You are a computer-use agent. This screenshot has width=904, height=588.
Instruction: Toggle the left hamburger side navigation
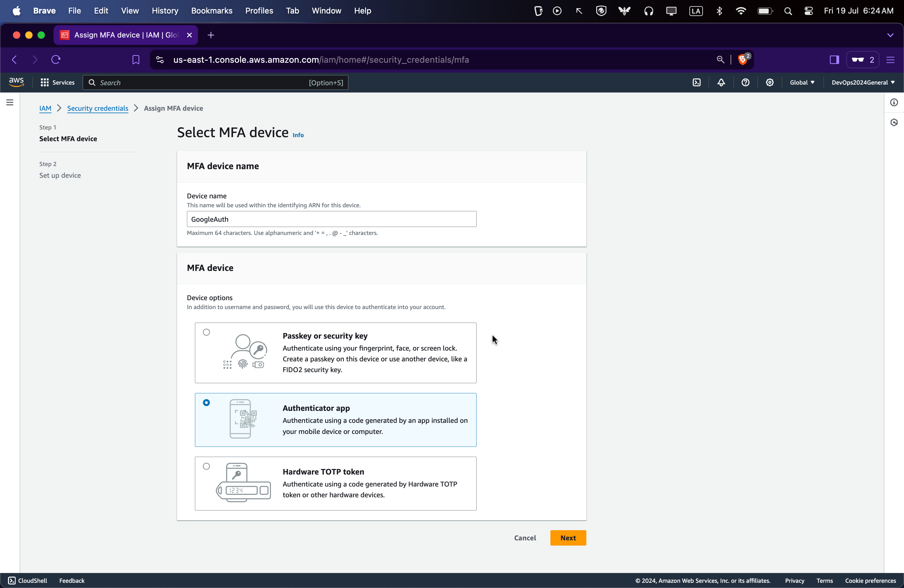[10, 102]
